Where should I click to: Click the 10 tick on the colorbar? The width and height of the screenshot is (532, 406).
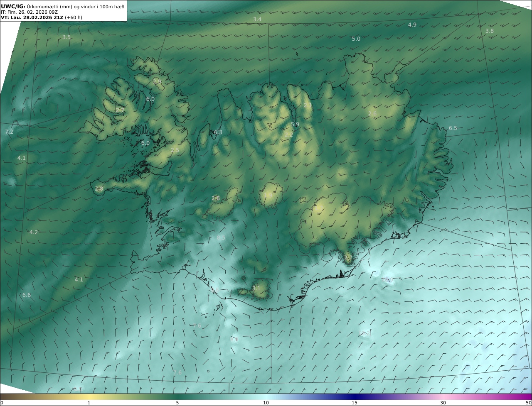pos(266,403)
